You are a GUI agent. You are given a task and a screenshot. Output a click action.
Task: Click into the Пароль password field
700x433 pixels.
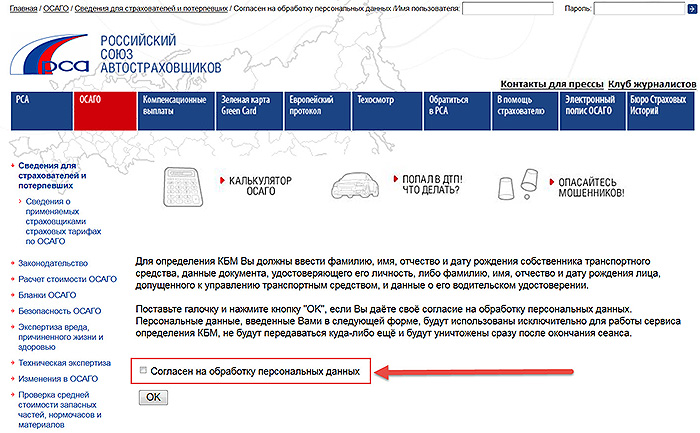click(642, 8)
